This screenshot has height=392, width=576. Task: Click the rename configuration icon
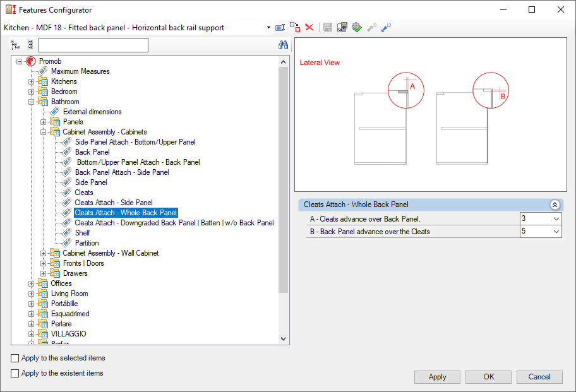(x=280, y=28)
